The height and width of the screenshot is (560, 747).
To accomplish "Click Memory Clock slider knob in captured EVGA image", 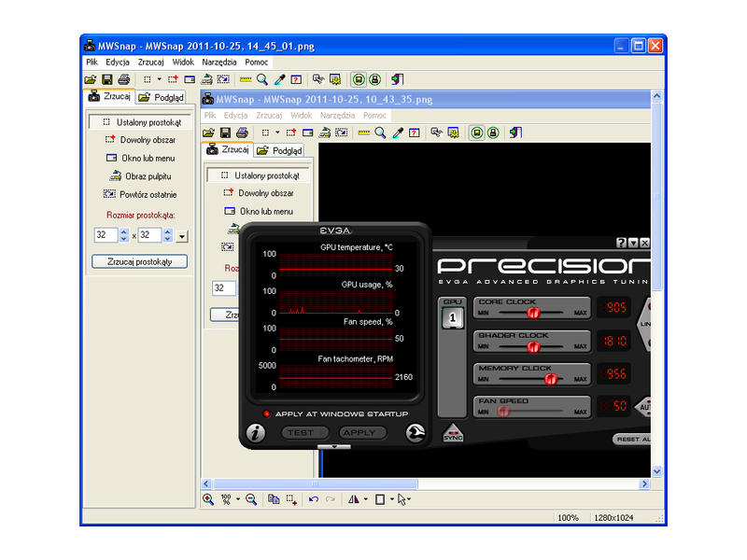I will coord(551,379).
